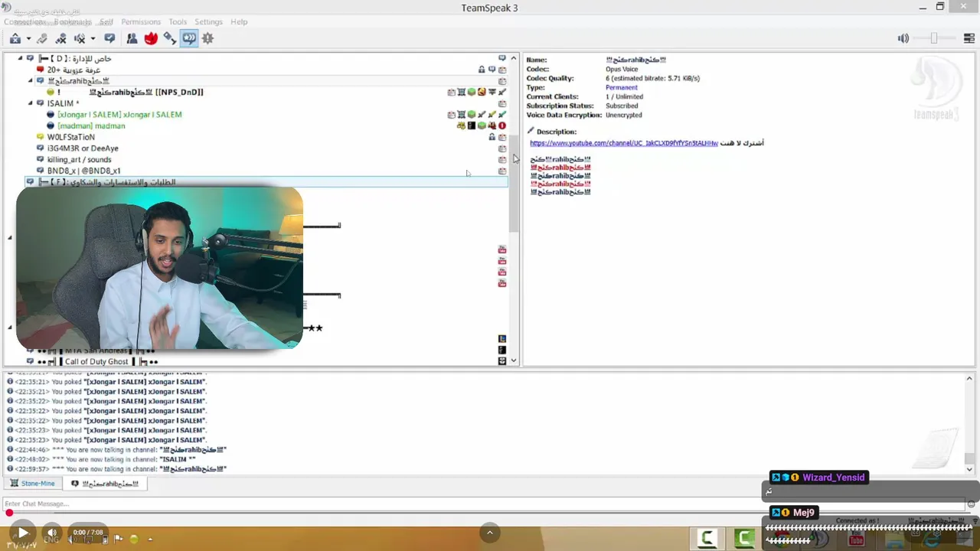Viewport: 980px width, 551px height.
Task: Select the Call of Duty Ghost channel
Action: click(x=96, y=361)
